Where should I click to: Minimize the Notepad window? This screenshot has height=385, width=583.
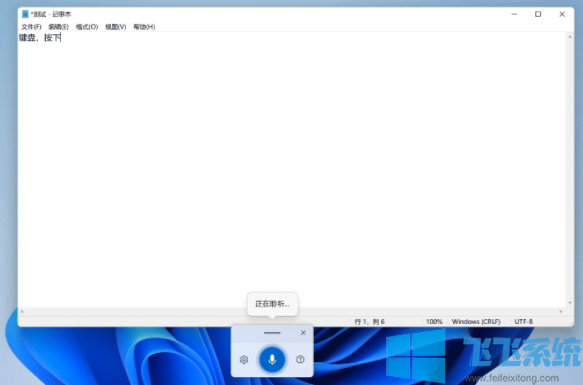tap(514, 14)
